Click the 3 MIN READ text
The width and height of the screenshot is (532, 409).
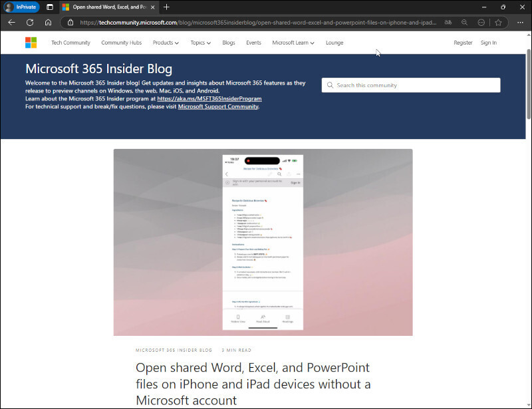coord(237,350)
